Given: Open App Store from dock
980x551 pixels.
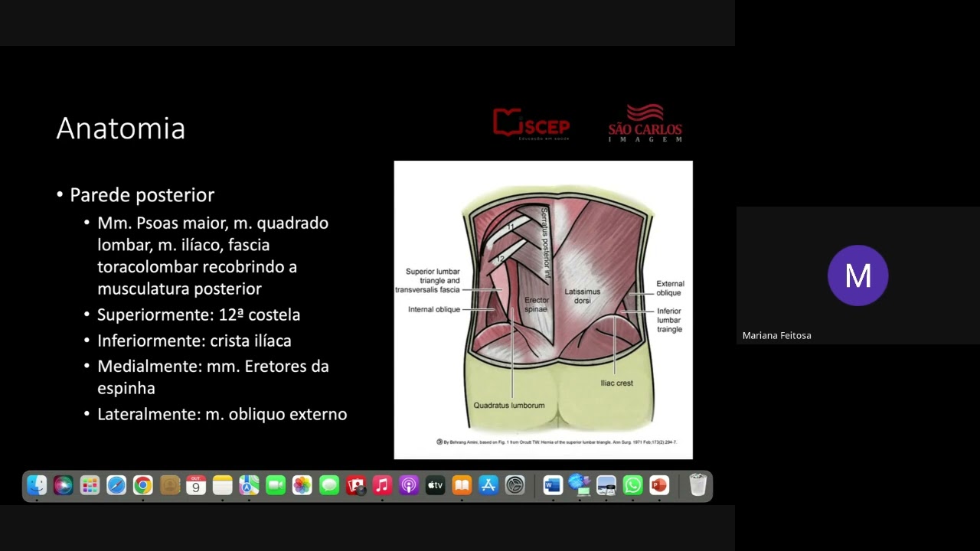Looking at the screenshot, I should pos(488,485).
